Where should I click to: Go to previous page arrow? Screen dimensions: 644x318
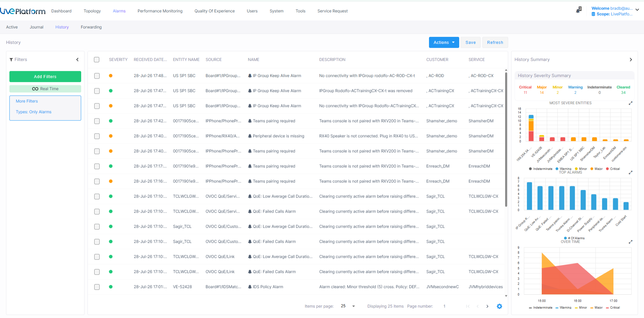pos(478,306)
